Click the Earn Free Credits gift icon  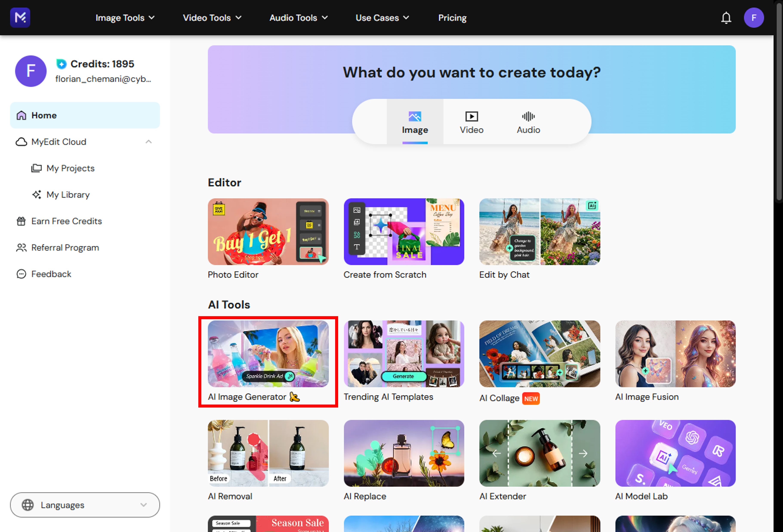pos(21,221)
